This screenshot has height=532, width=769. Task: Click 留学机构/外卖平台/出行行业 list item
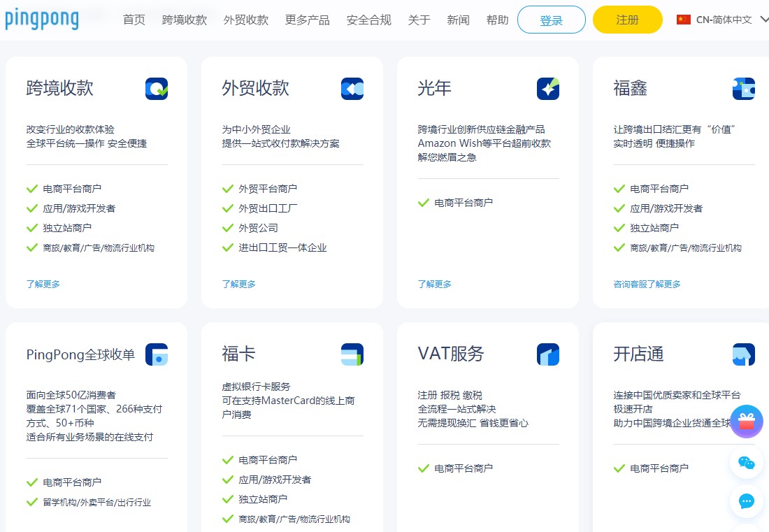point(97,502)
